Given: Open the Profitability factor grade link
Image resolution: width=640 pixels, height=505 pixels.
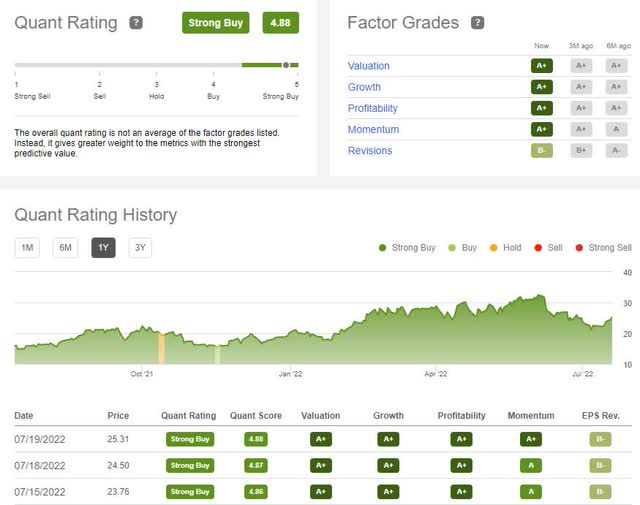Looking at the screenshot, I should (373, 109).
